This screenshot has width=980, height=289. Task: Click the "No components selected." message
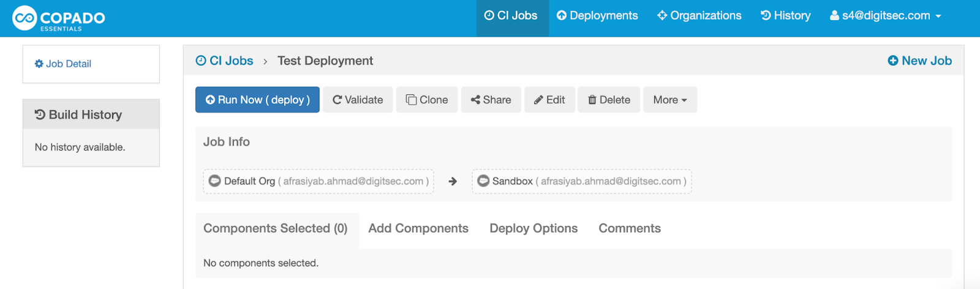261,263
